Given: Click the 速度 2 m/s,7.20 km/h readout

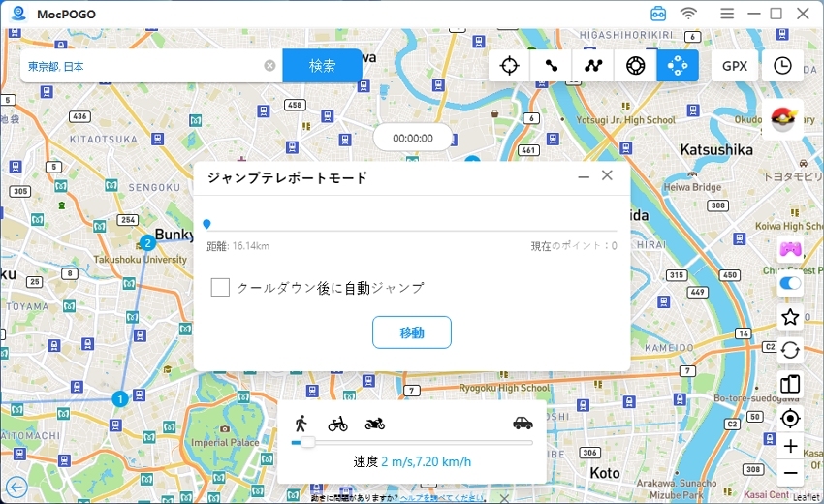Looking at the screenshot, I should point(412,462).
